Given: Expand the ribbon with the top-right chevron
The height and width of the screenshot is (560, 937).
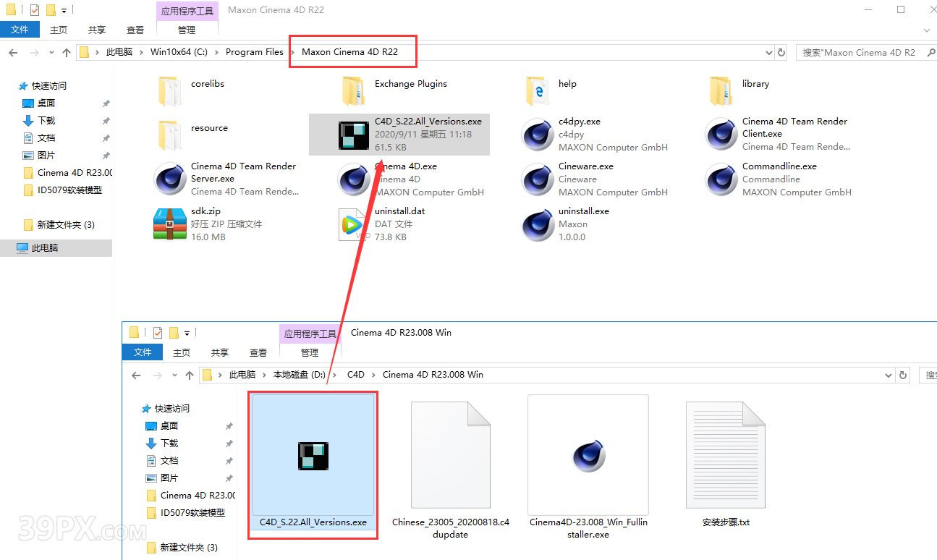Looking at the screenshot, I should pyautogui.click(x=927, y=30).
